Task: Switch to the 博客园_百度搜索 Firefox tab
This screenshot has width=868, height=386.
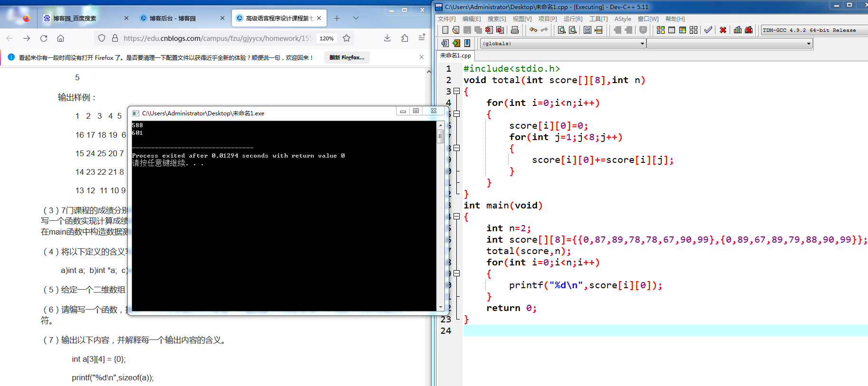Action: tap(85, 18)
